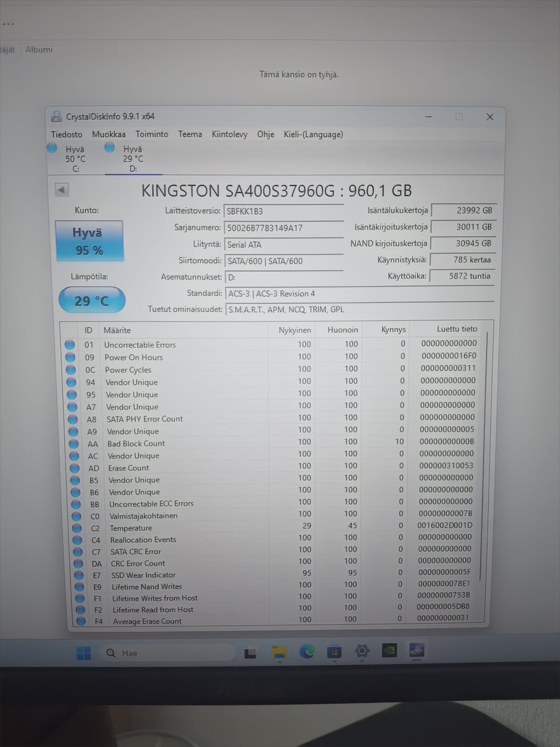This screenshot has width=560, height=747.
Task: Click the Käyttöaika value 5872 tuntia
Action: coord(463,276)
